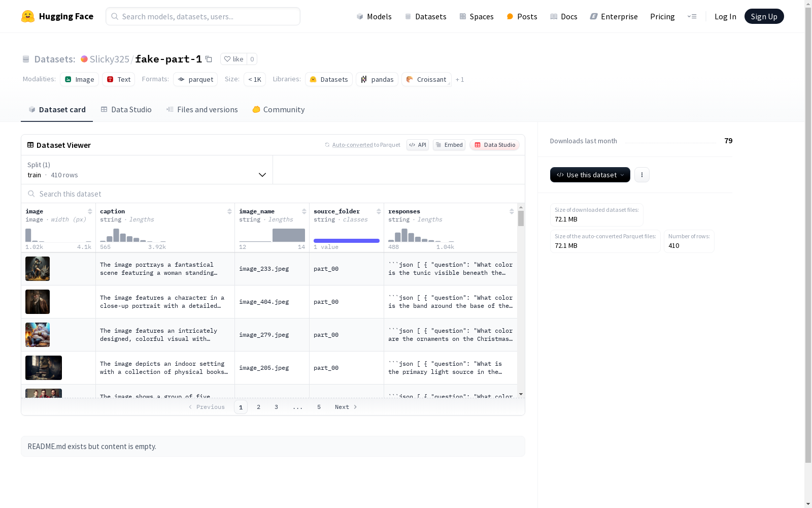Open Models in the top navigation
This screenshot has width=812, height=508.
click(374, 16)
